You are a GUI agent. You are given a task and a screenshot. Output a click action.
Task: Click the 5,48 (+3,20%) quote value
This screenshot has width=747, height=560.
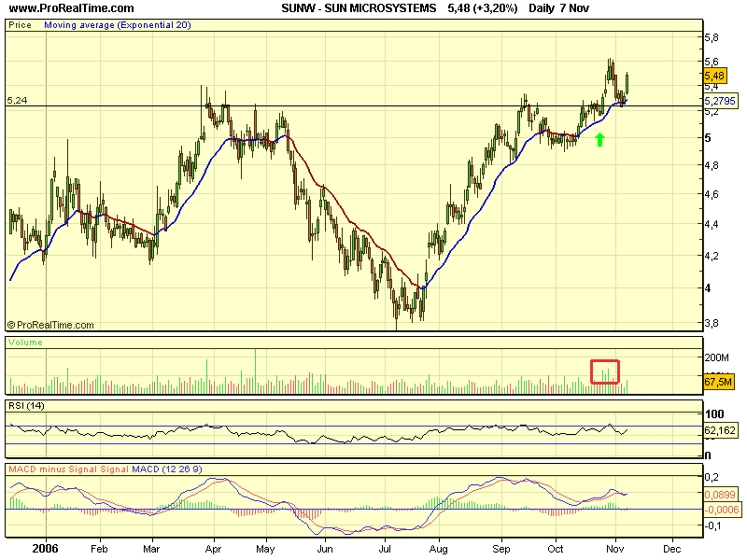point(483,8)
